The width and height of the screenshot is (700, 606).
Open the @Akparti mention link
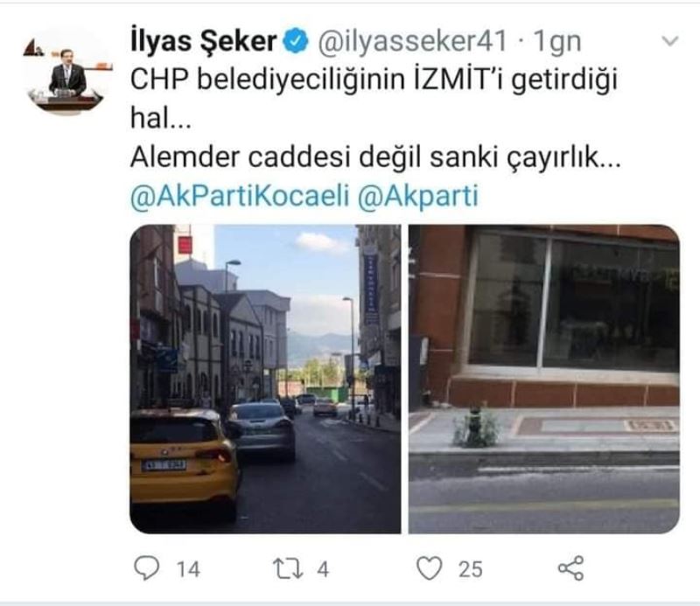tap(418, 197)
